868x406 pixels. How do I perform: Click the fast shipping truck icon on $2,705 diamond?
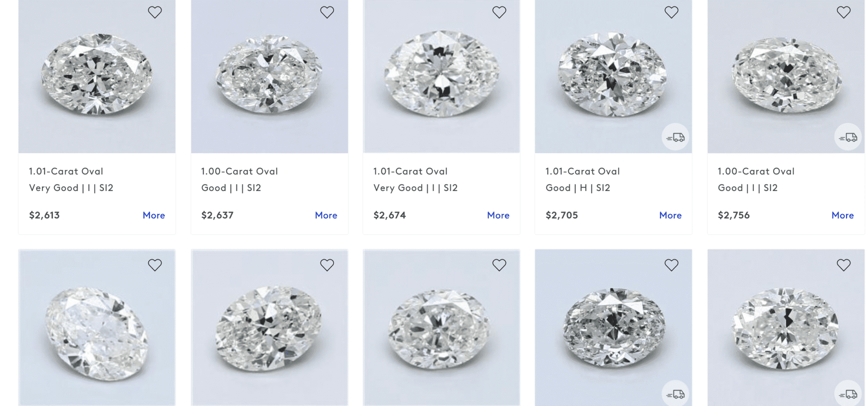675,137
